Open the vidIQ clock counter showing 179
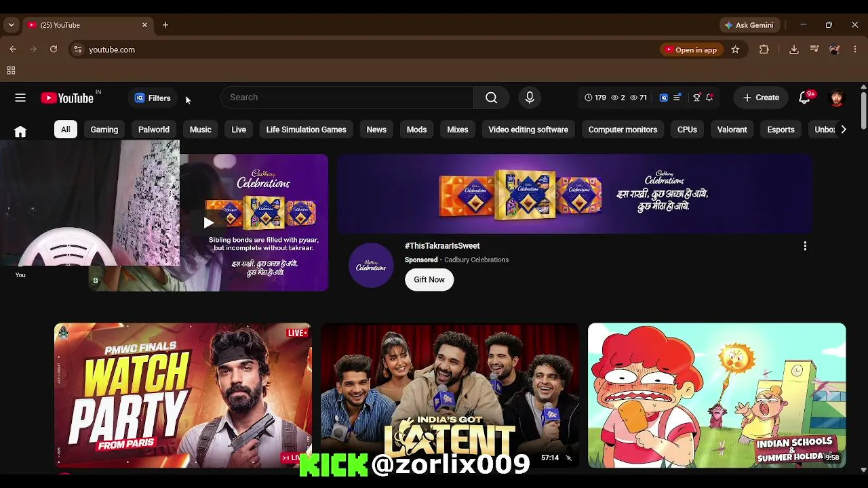 pyautogui.click(x=595, y=98)
